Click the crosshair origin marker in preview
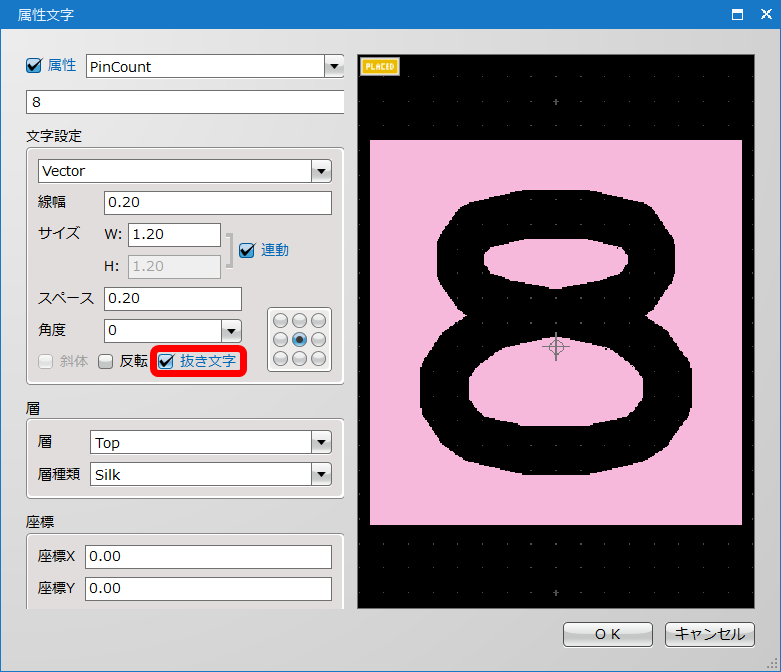Viewport: 781px width, 672px height. point(556,346)
